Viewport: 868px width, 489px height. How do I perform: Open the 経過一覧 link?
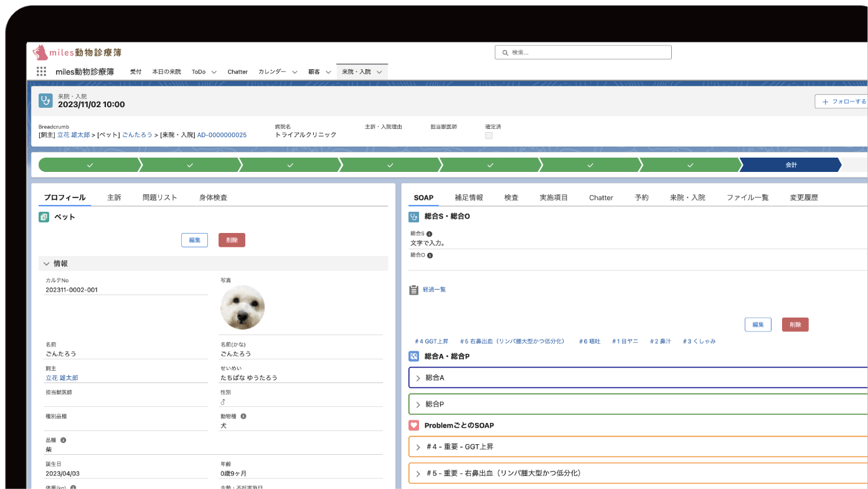click(434, 290)
